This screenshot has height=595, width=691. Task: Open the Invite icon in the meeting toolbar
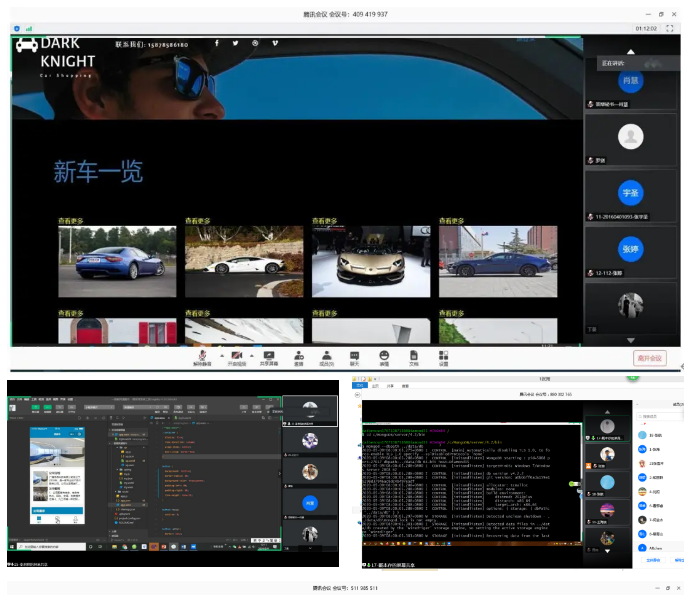click(x=299, y=358)
